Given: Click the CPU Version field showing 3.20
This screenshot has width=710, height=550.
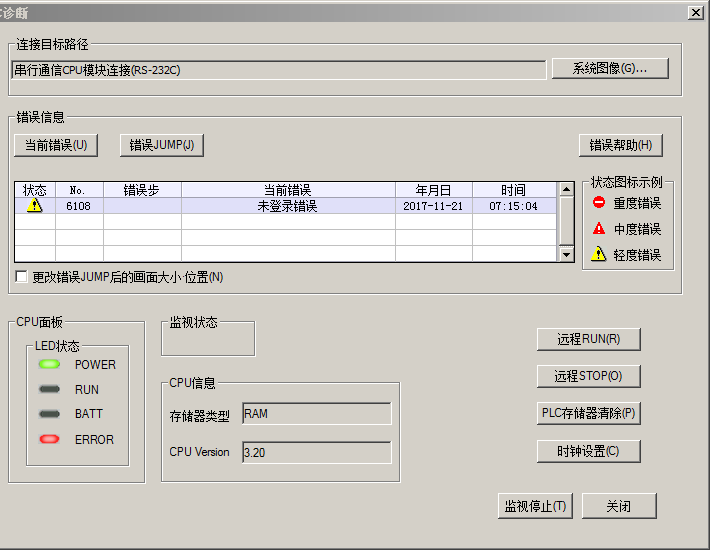Looking at the screenshot, I should click(x=316, y=452).
